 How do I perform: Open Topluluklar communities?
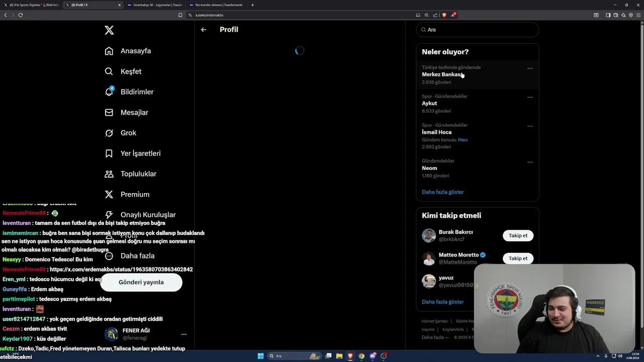click(130, 174)
